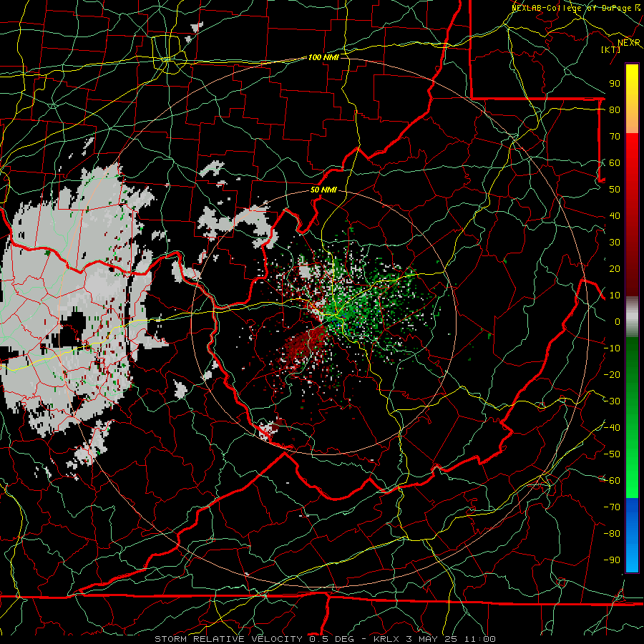Select the -70 value on the velocity scale

[x=613, y=507]
